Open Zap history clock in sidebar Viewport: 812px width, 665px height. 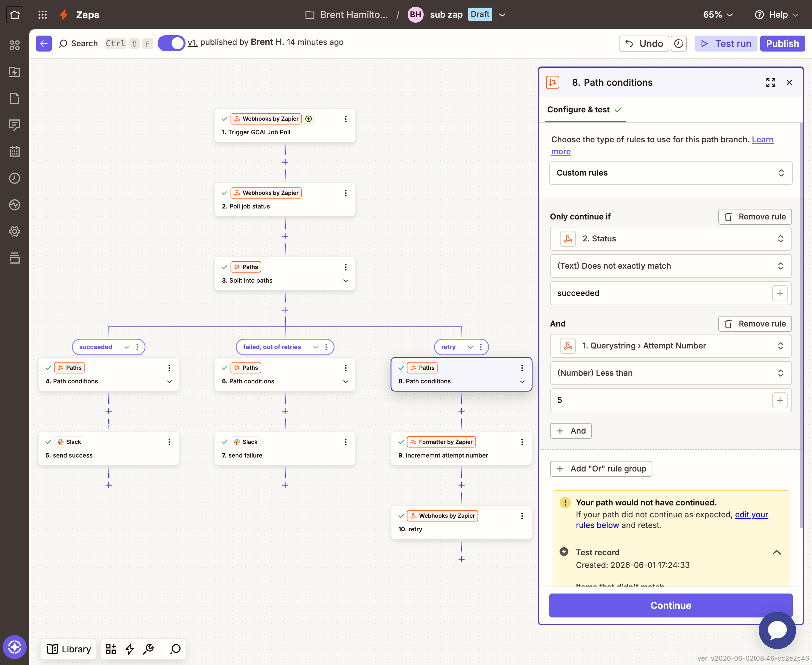coord(15,178)
